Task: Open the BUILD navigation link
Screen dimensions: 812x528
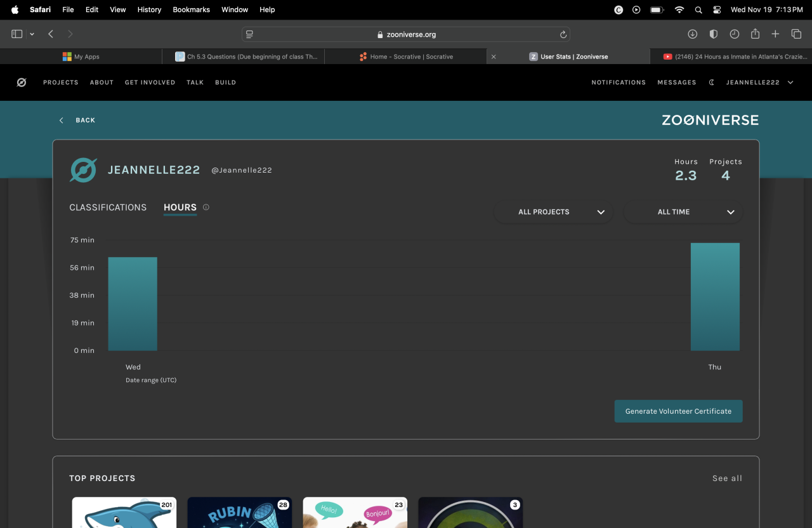Action: tap(225, 82)
